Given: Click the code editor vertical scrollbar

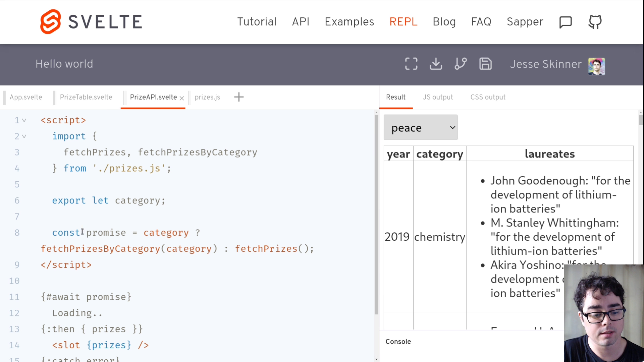Looking at the screenshot, I should coord(376,215).
